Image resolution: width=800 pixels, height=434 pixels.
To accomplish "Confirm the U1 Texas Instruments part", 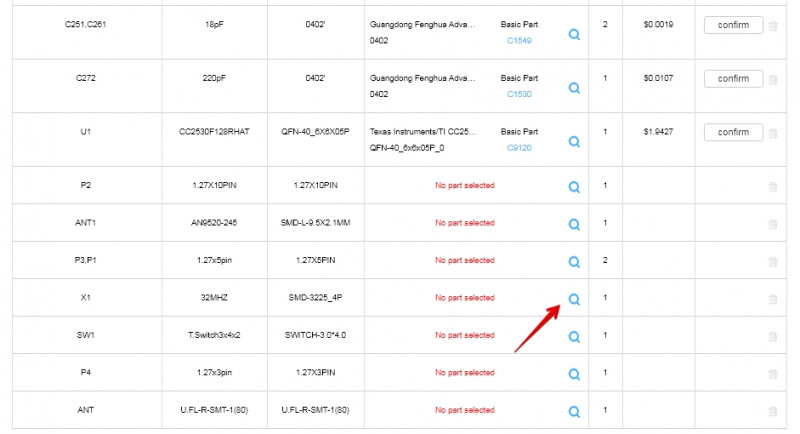I will 733,132.
